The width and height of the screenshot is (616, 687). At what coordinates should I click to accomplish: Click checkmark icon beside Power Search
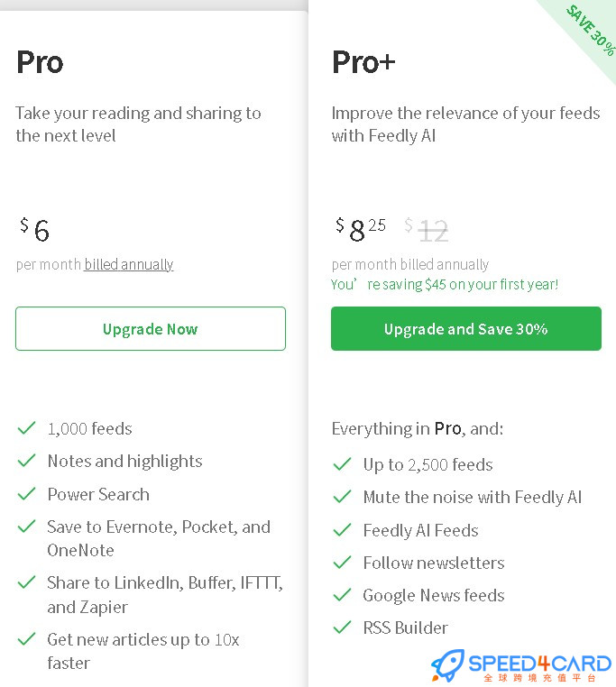tap(26, 494)
